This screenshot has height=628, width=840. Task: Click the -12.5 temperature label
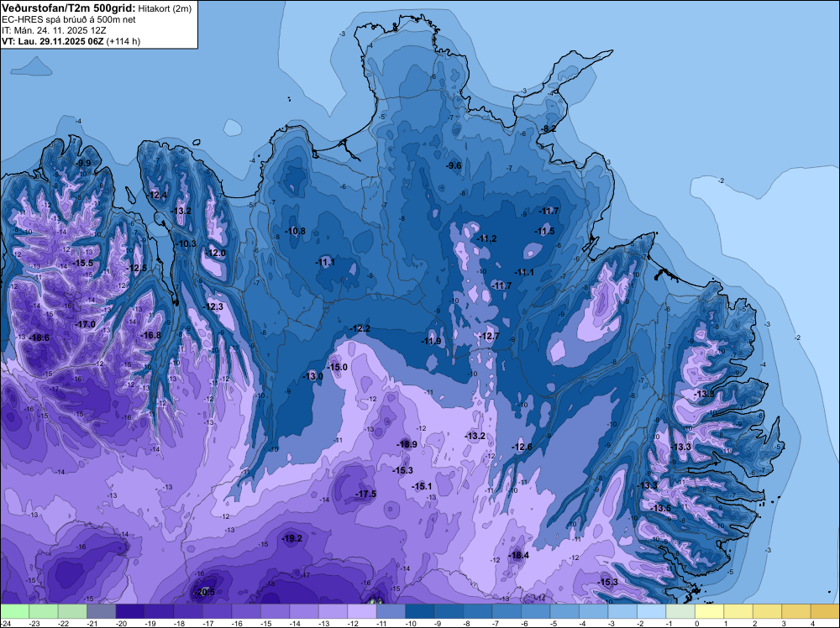click(x=137, y=268)
